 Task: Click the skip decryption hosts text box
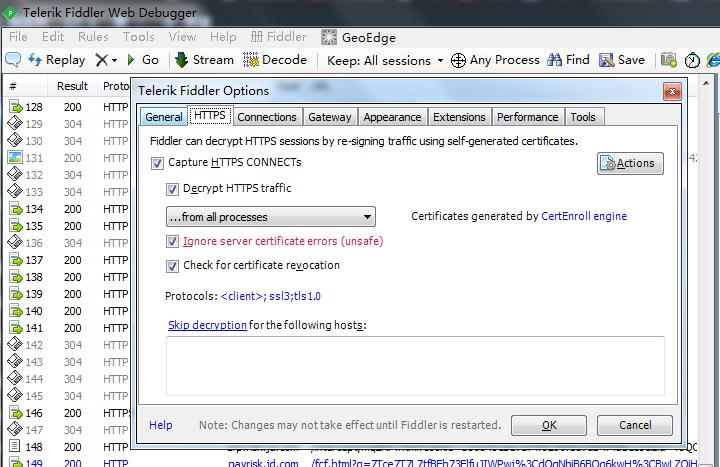415,366
